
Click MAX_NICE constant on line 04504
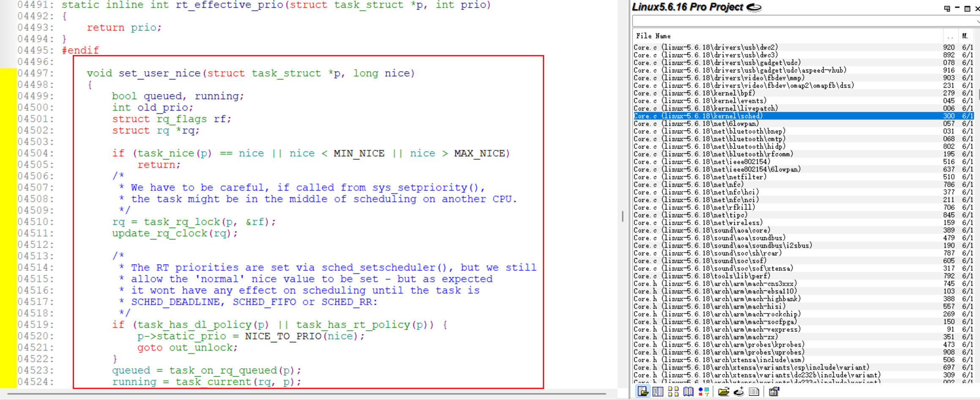(x=479, y=153)
